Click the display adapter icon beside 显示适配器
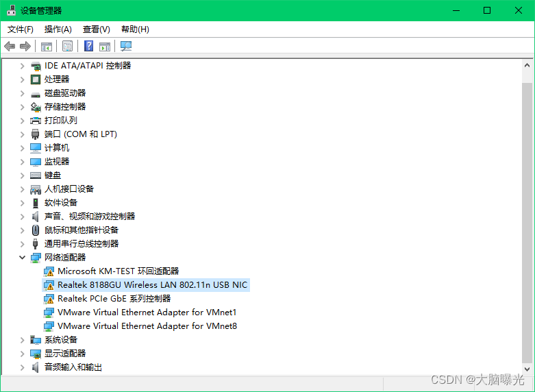 36,354
